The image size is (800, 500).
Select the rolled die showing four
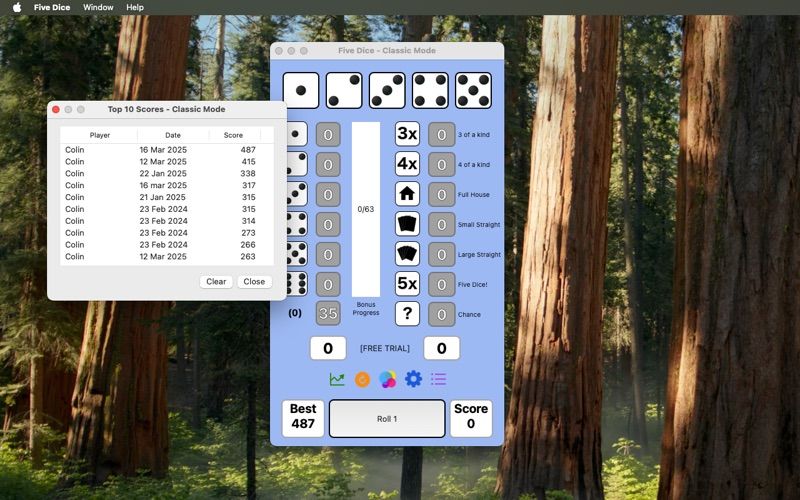point(430,90)
